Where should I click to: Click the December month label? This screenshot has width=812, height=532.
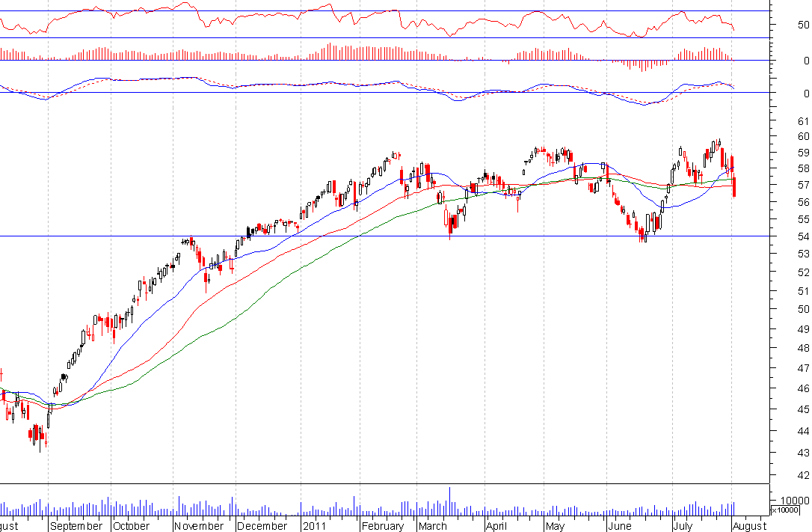(262, 526)
